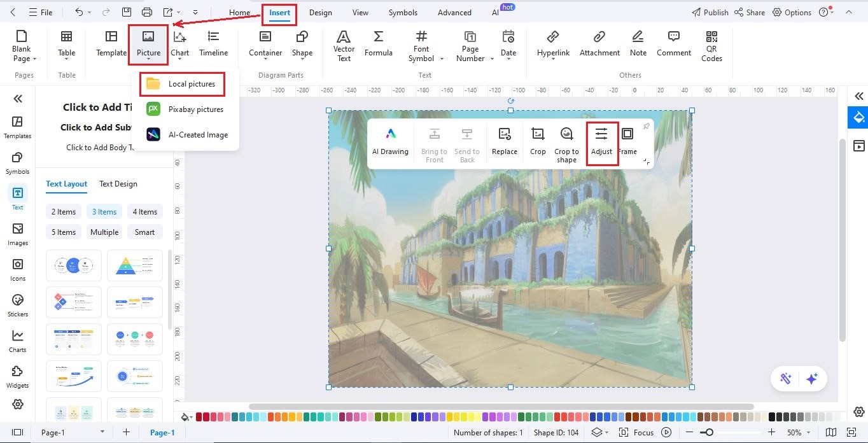
Task: Open Icons panel in left sidebar
Action: [x=18, y=270]
